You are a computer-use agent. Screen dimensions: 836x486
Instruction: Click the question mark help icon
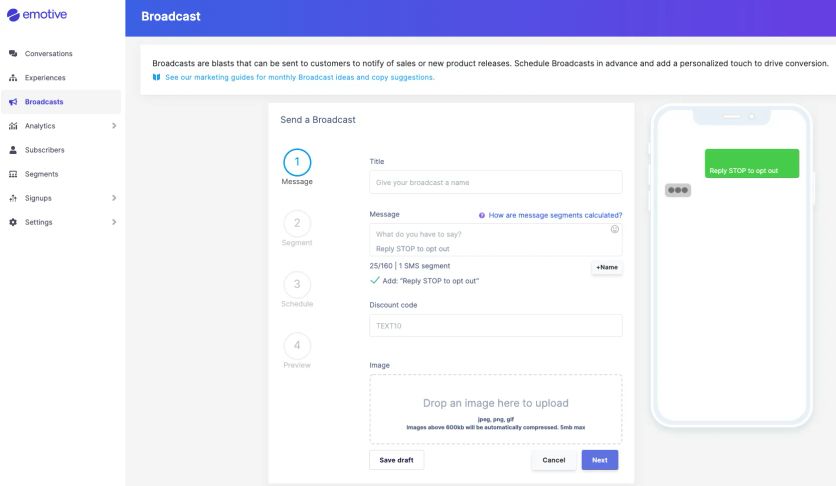tap(481, 215)
